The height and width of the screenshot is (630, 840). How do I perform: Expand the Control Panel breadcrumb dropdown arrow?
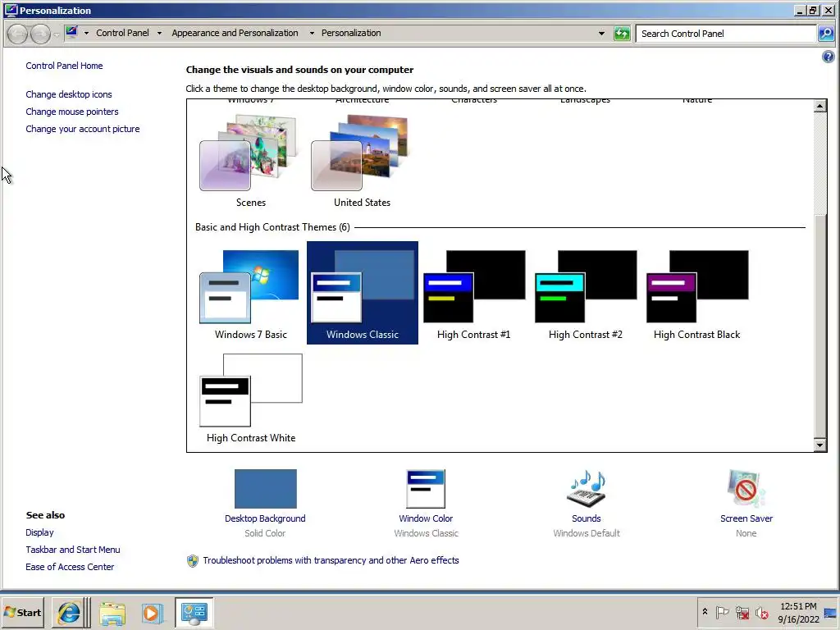pyautogui.click(x=159, y=33)
